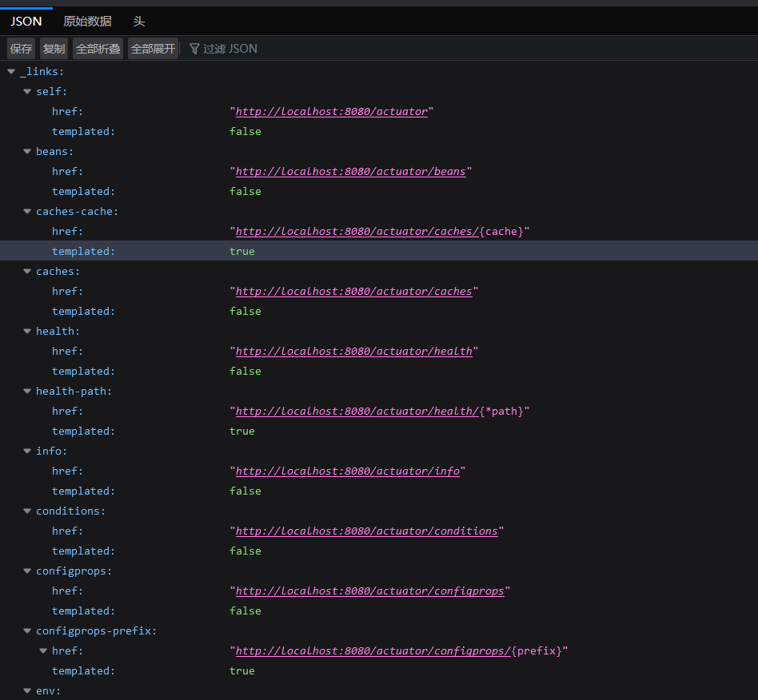Click the href key under conditions
The image size is (758, 700).
click(x=67, y=531)
